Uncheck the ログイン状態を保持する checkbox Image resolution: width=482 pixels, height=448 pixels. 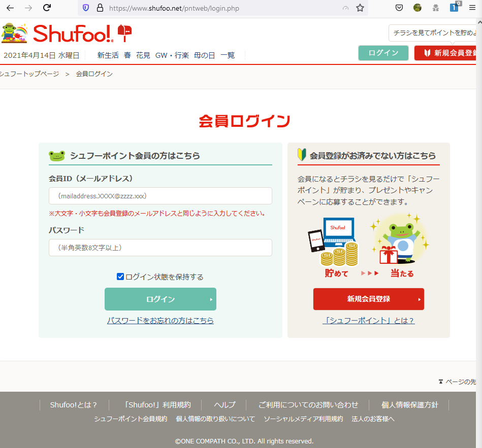click(x=120, y=276)
